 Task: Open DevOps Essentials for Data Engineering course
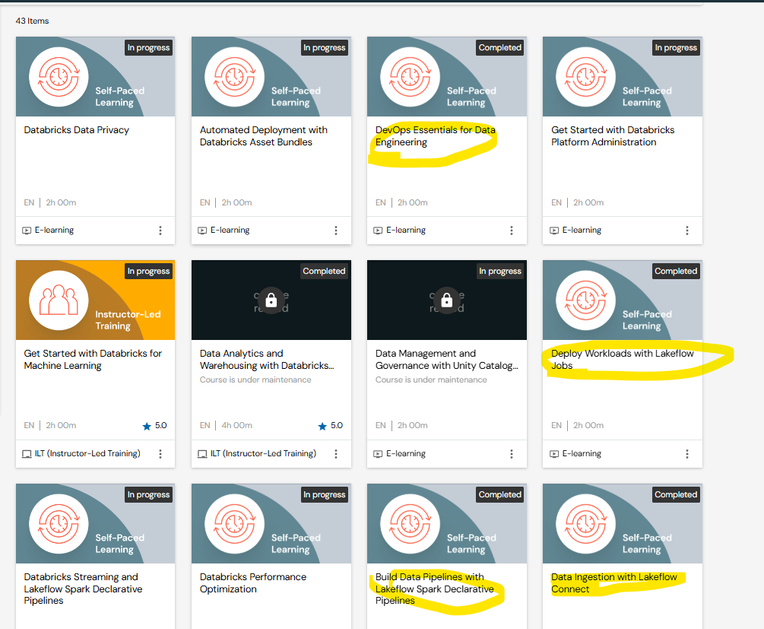point(435,136)
